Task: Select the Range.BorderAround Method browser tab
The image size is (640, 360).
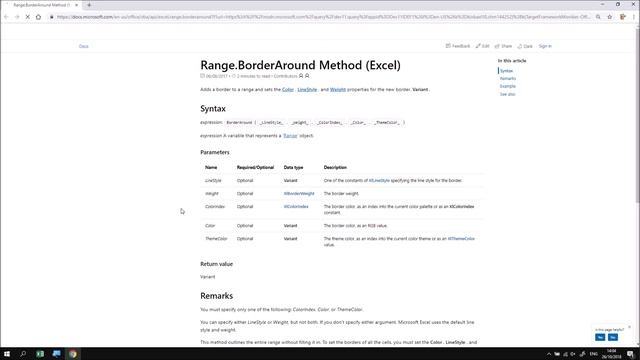Action: [x=41, y=5]
